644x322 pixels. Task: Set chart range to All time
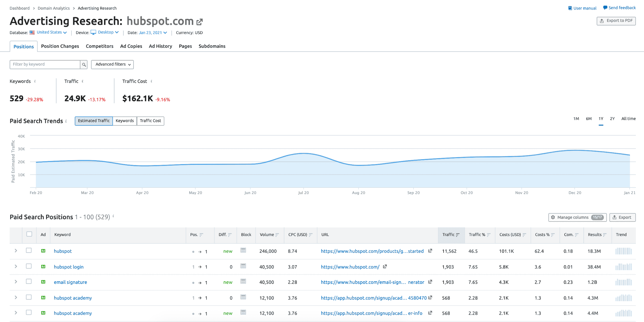click(x=629, y=119)
